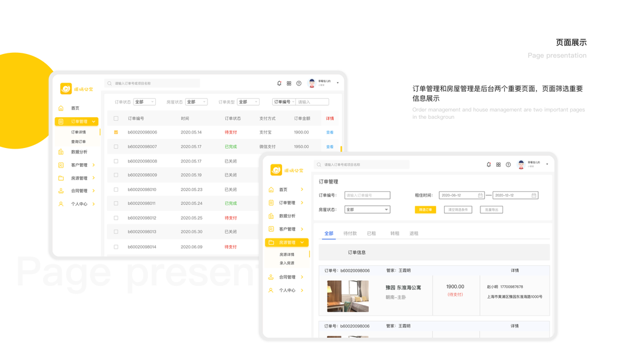
Task: Click the 合同管理 icon in the order list sidebar
Action: click(61, 190)
